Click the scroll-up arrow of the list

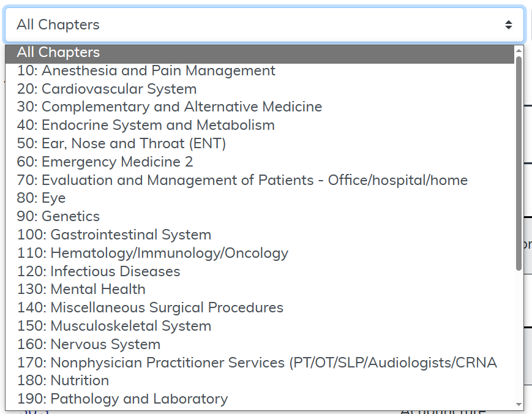coord(519,50)
